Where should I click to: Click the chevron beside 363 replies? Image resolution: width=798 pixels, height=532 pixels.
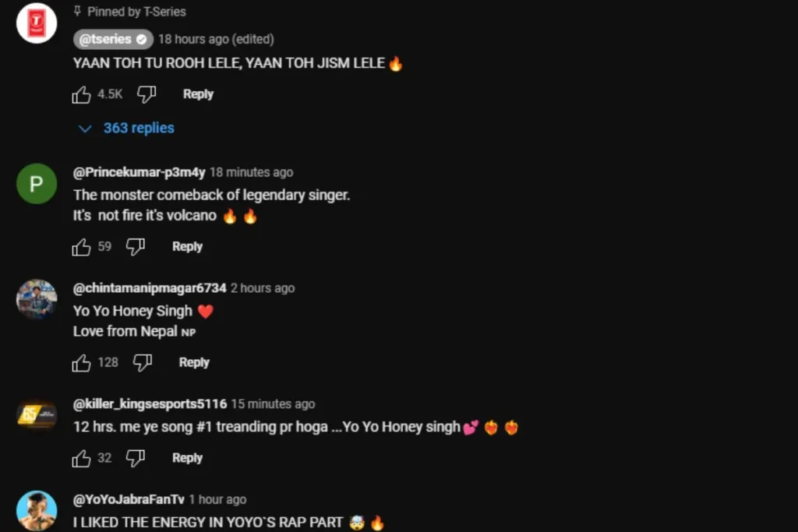(85, 129)
